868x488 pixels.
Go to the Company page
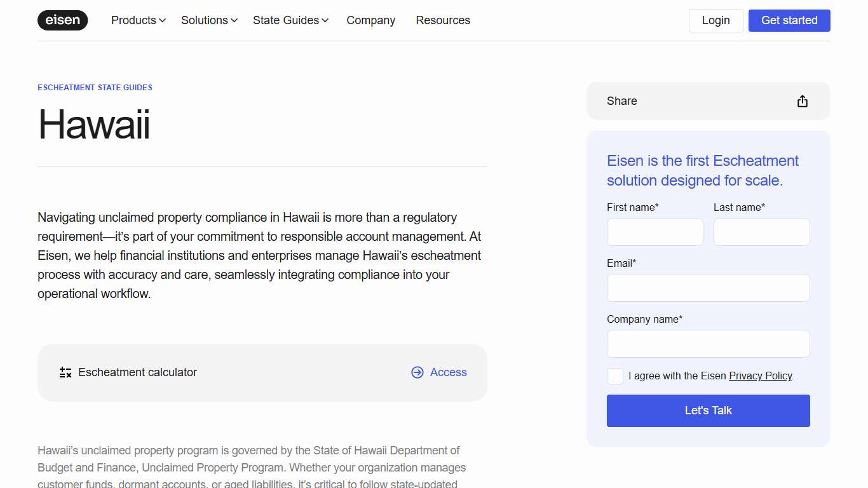[x=370, y=20]
